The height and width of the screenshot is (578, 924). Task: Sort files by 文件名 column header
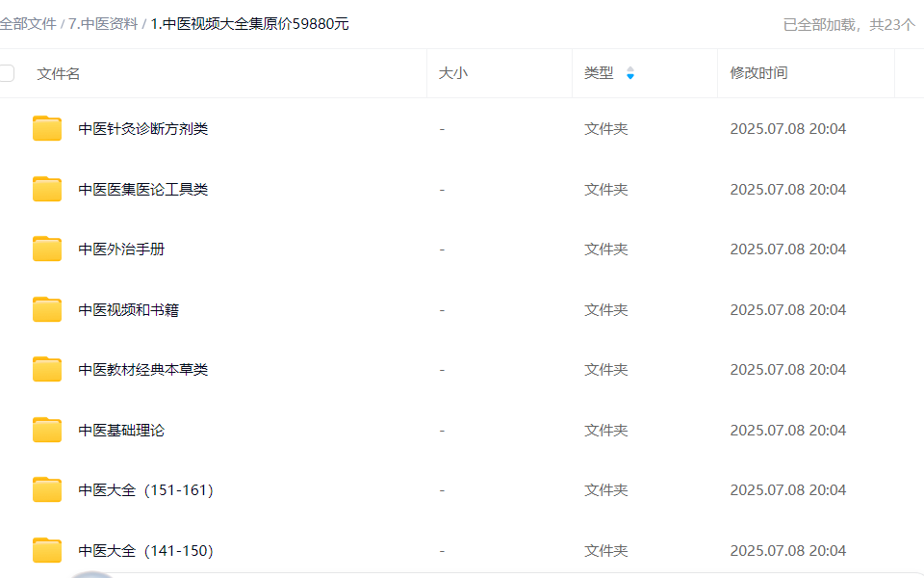[59, 73]
